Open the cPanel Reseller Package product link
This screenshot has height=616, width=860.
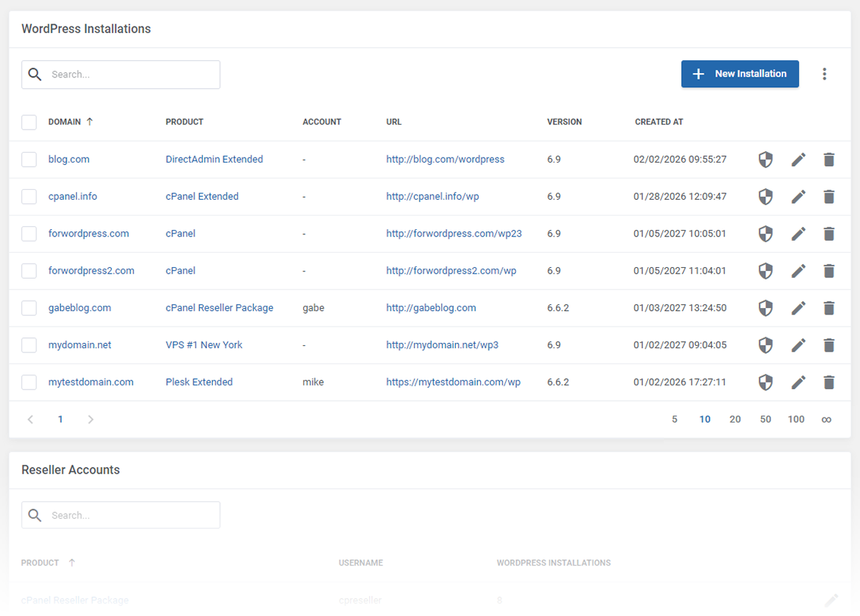pyautogui.click(x=219, y=308)
